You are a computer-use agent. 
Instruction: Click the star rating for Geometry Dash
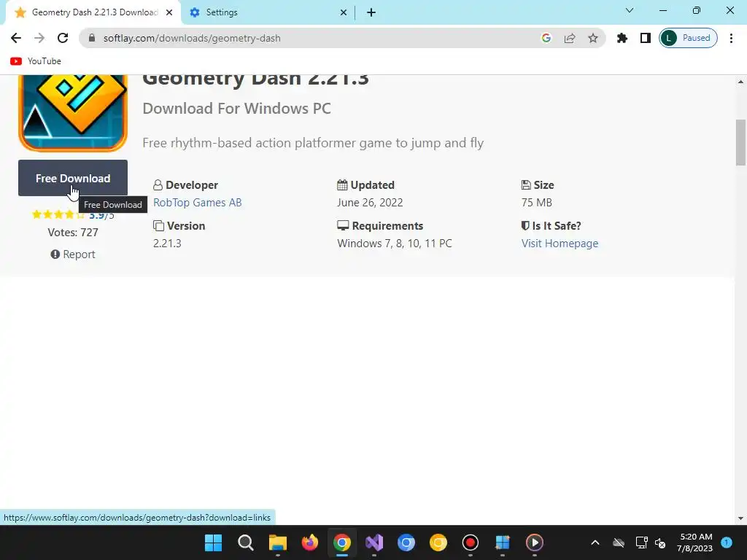[x=58, y=215]
